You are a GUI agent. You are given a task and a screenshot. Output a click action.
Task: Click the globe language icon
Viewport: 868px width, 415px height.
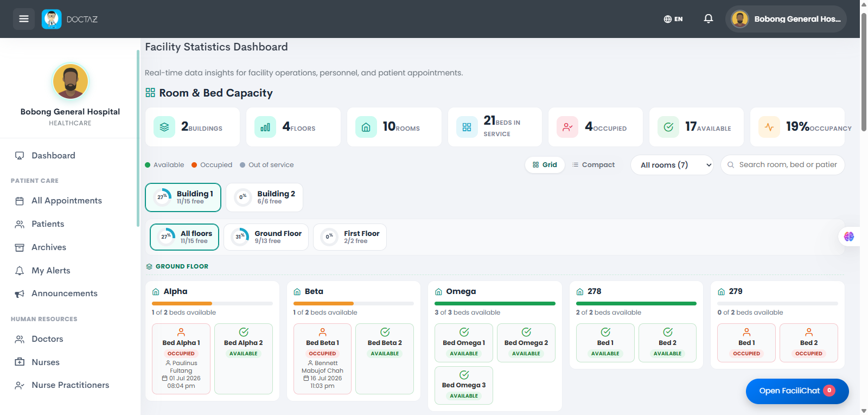[668, 19]
